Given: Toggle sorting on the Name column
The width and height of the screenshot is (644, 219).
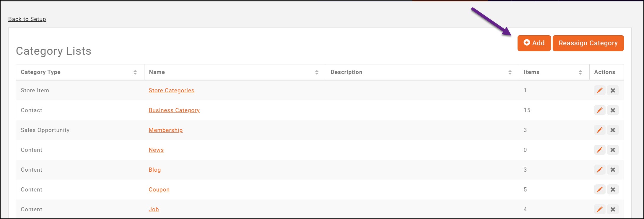Looking at the screenshot, I should (x=317, y=72).
